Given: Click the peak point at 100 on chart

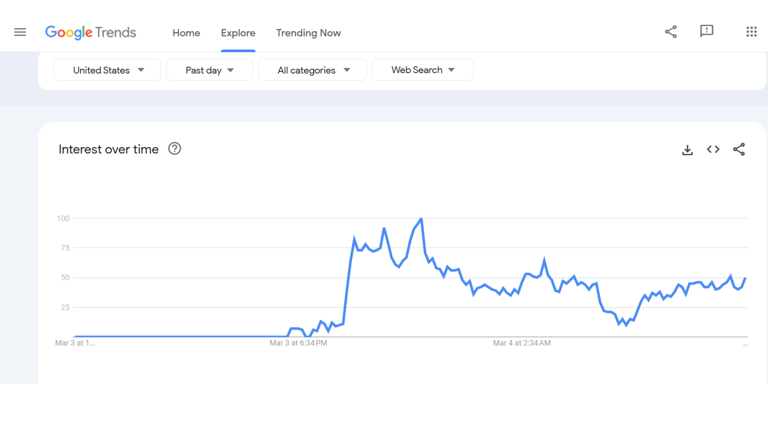Looking at the screenshot, I should [x=421, y=219].
